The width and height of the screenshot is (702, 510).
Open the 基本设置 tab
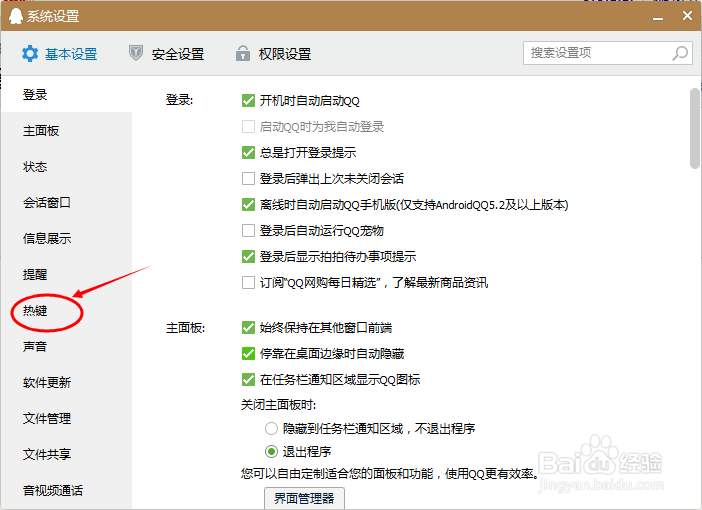(60, 54)
